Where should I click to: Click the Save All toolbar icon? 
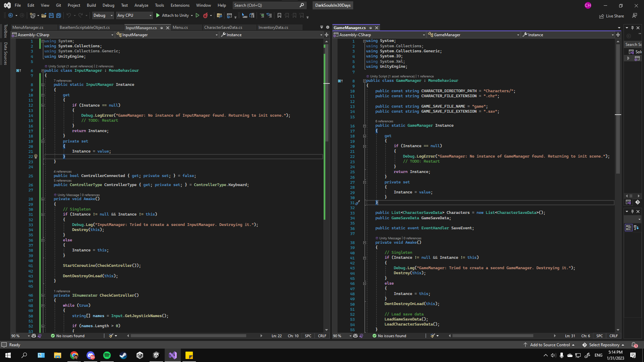(x=59, y=15)
